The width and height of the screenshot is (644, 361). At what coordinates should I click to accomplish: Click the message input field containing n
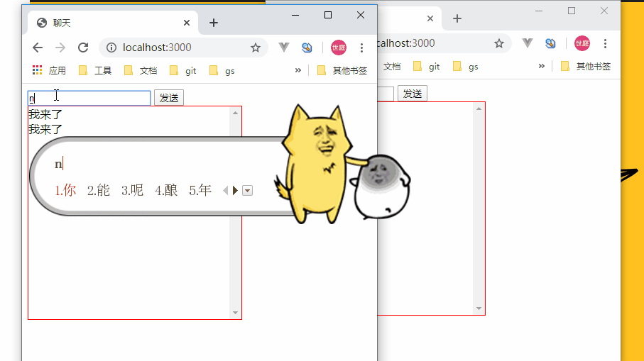tap(89, 98)
